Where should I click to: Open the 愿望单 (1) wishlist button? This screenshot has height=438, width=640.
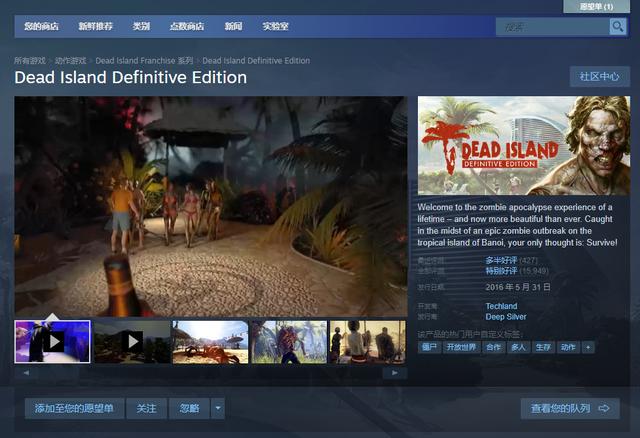(x=596, y=7)
